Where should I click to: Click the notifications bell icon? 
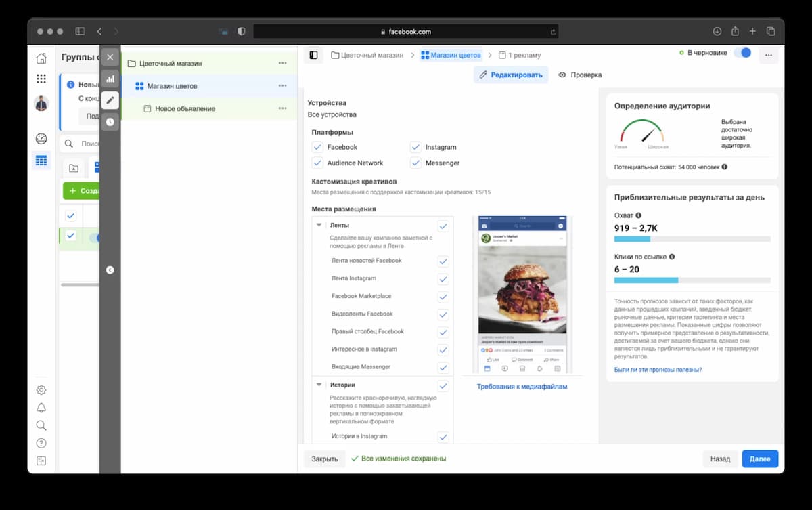coord(41,408)
